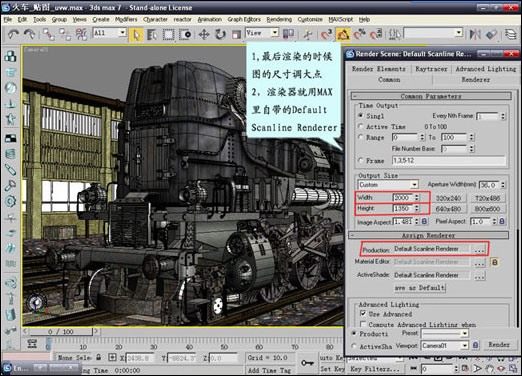Choose the 640x480 preset button
This screenshot has width=522, height=376.
coord(448,209)
